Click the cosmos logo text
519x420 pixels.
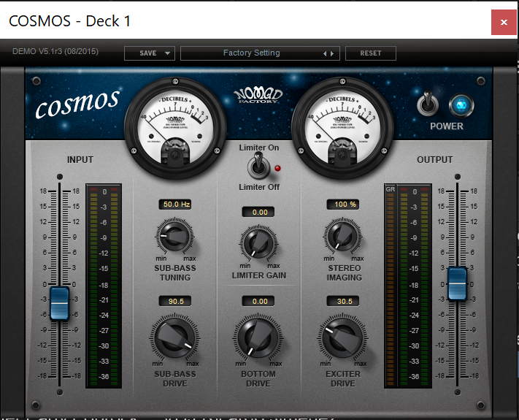[77, 104]
